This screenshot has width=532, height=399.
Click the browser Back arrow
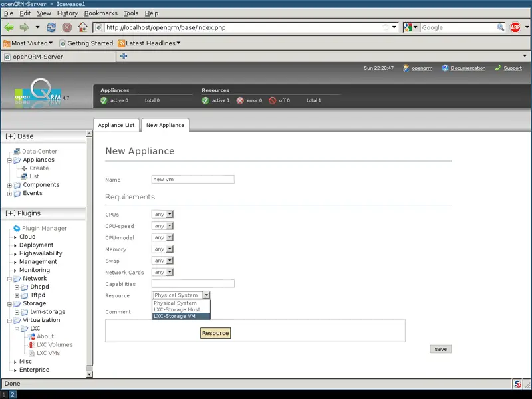click(x=9, y=27)
